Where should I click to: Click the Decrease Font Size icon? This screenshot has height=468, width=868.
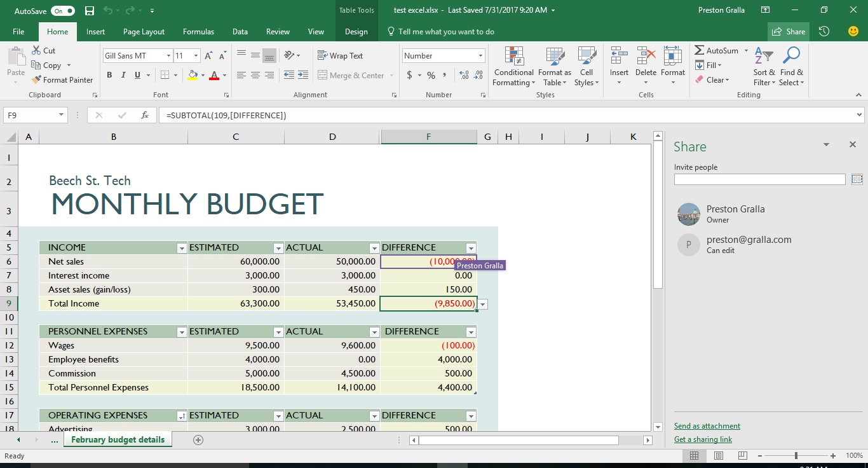(222, 56)
